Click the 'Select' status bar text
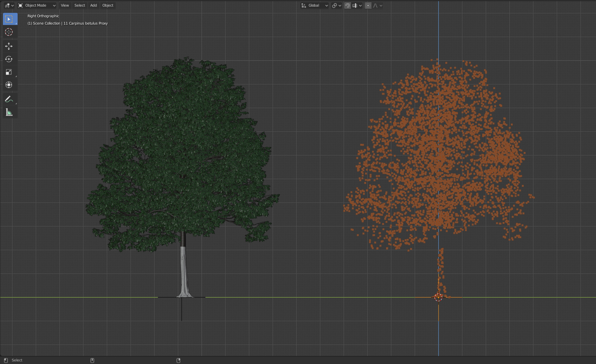The image size is (596, 364). (17, 360)
